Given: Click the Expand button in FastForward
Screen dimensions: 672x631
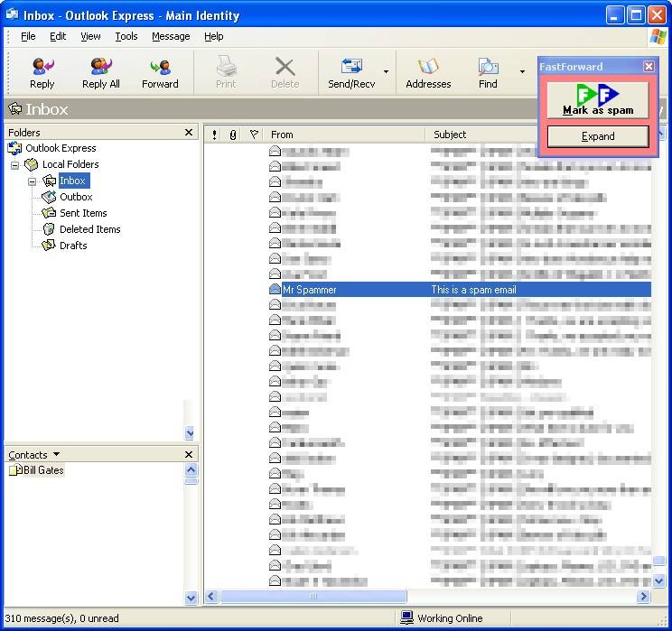Looking at the screenshot, I should (x=598, y=136).
